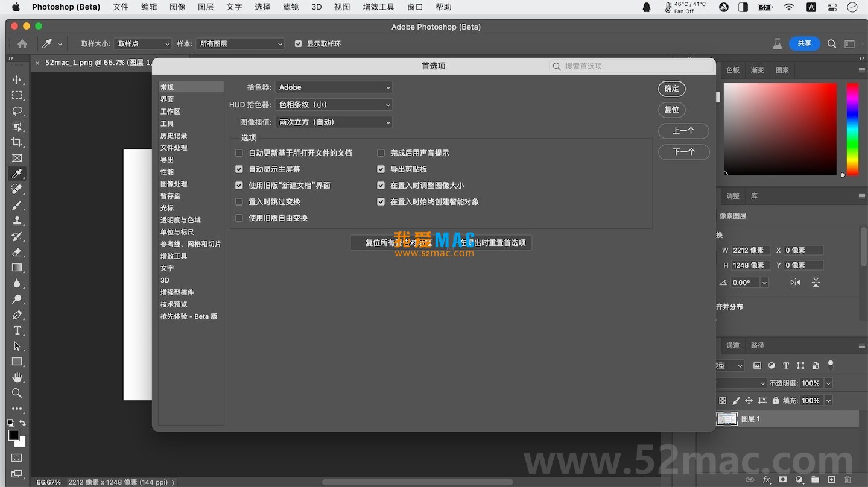Enable 自动更新基于所打开文件的文档 checkbox
This screenshot has height=487, width=868.
click(x=239, y=153)
